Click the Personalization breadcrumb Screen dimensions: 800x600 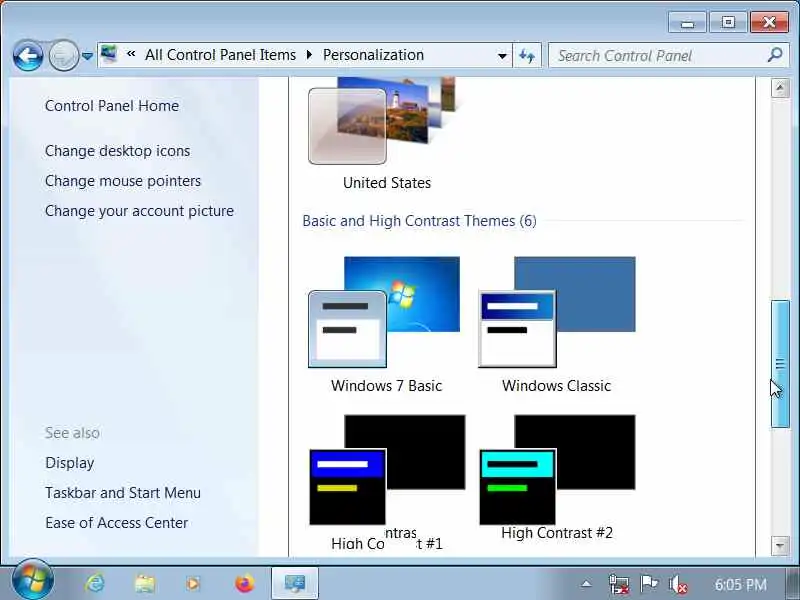[373, 55]
